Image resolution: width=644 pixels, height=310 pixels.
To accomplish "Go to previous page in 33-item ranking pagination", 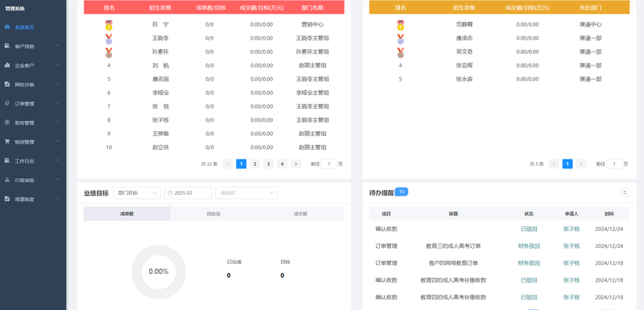I will 228,163.
